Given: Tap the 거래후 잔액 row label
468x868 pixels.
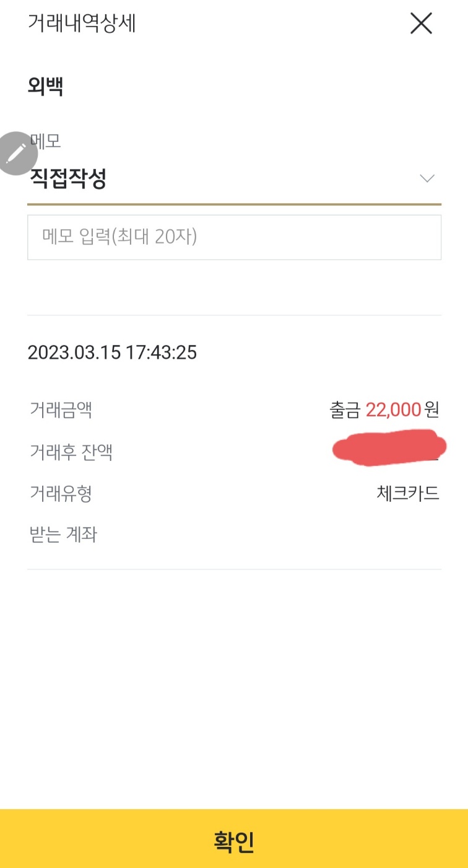Looking at the screenshot, I should [71, 452].
